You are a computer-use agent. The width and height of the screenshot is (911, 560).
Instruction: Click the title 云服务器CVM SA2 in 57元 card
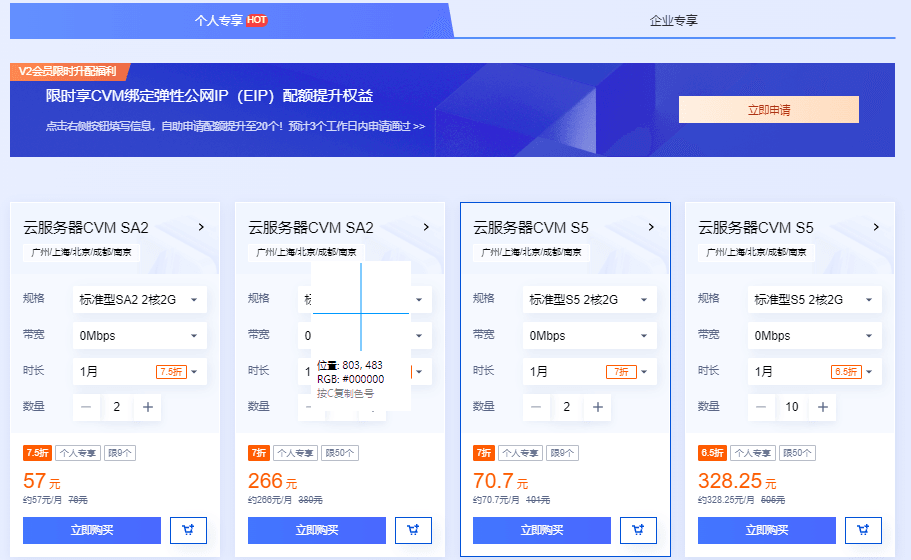pyautogui.click(x=86, y=228)
